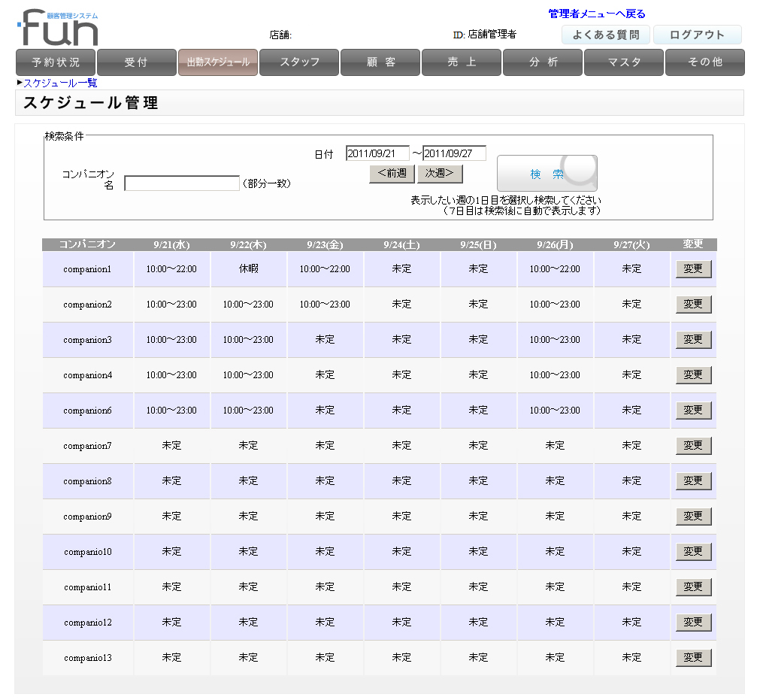Click the ログアウト button
Screen dimensions: 760x700
click(697, 35)
